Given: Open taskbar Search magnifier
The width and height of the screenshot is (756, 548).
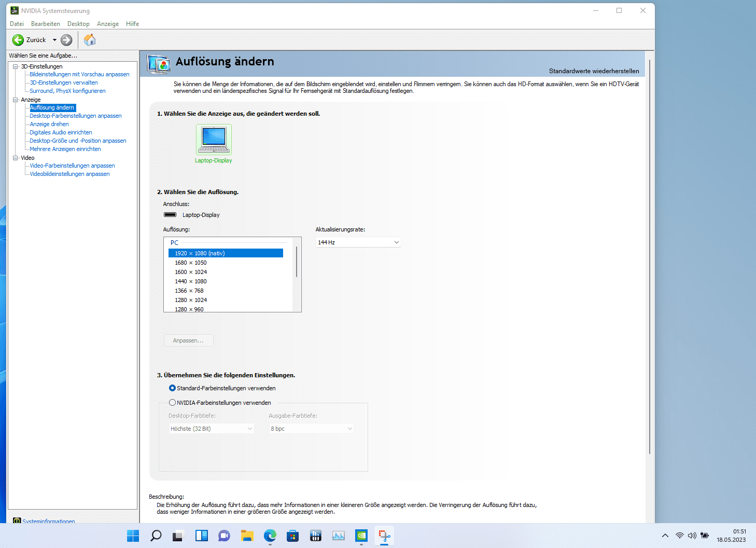Looking at the screenshot, I should pyautogui.click(x=156, y=536).
